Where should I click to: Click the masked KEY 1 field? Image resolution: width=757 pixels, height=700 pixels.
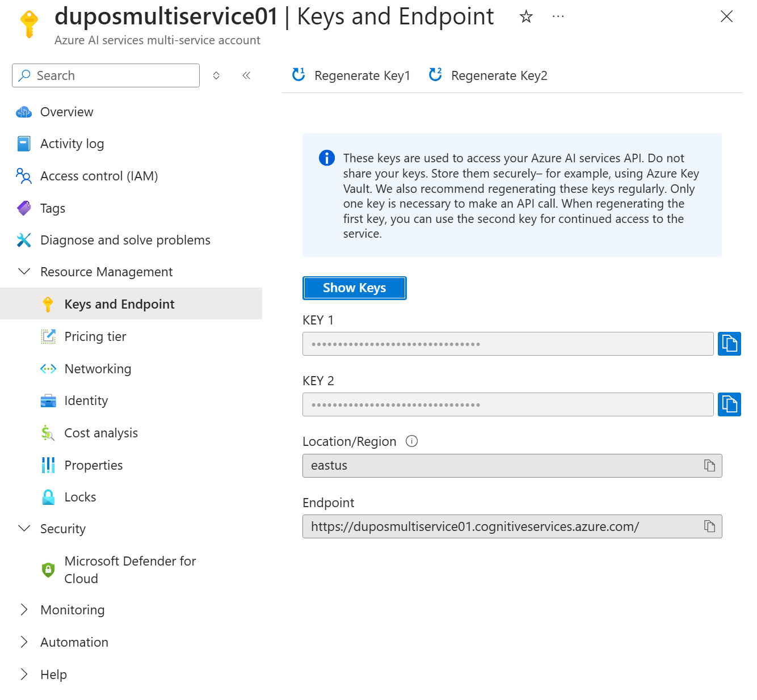coord(508,344)
